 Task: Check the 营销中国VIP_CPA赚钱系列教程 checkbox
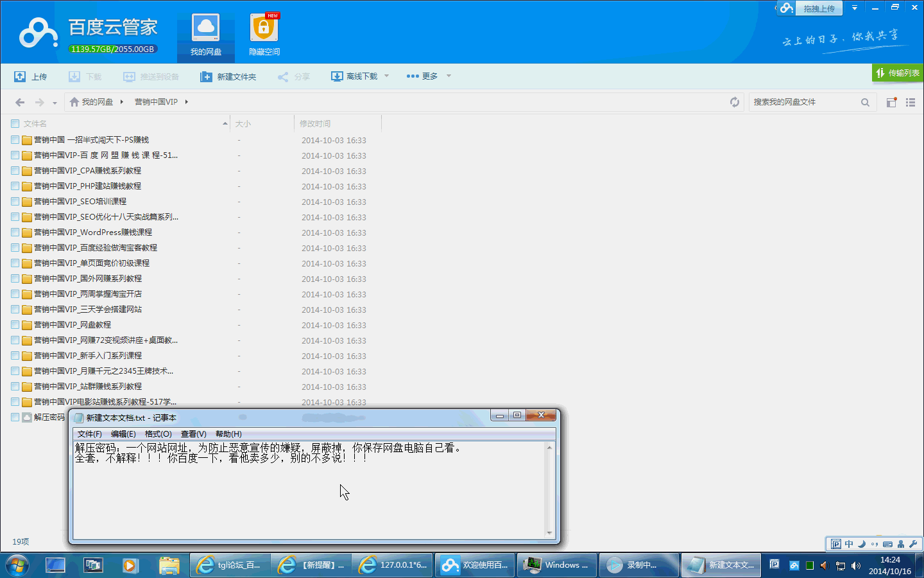(x=15, y=171)
